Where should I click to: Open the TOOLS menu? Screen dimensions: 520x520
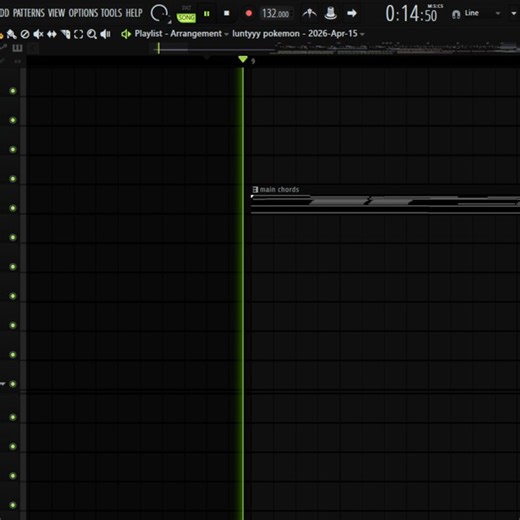tap(111, 13)
